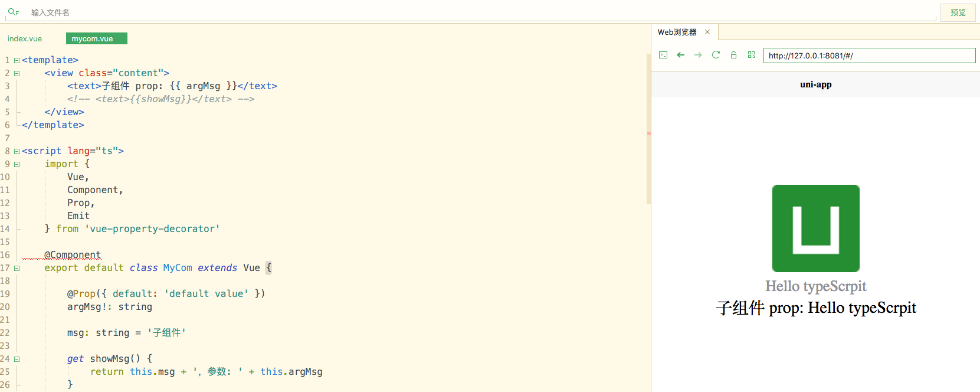Click the uni-app logo image in preview

point(816,228)
